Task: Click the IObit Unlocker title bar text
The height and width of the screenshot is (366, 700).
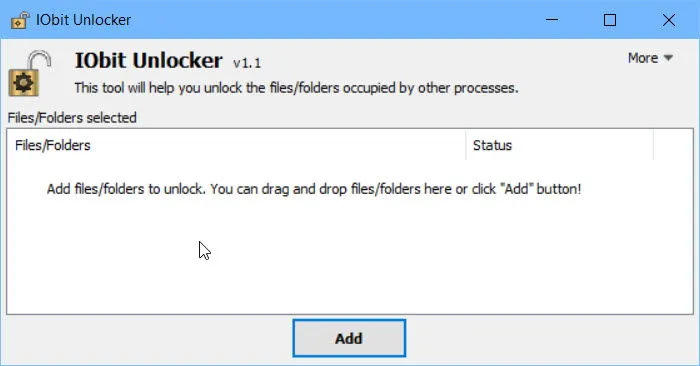Action: coord(83,20)
